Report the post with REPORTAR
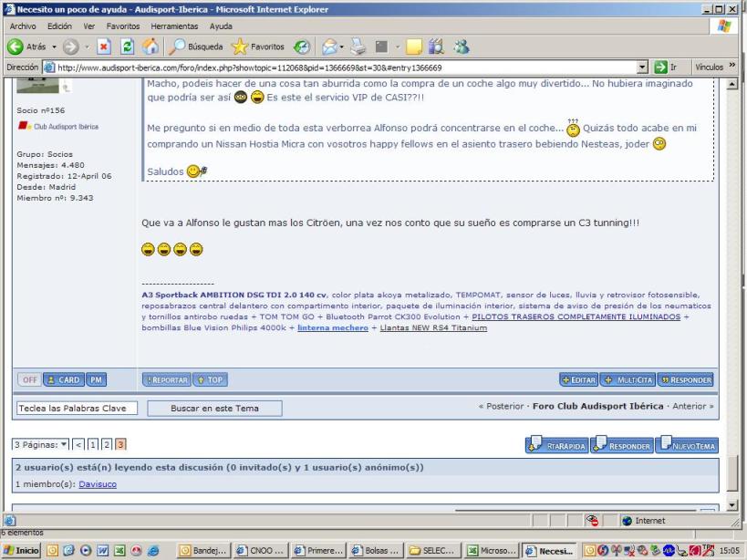Viewport: 747px width, 560px height. [167, 379]
